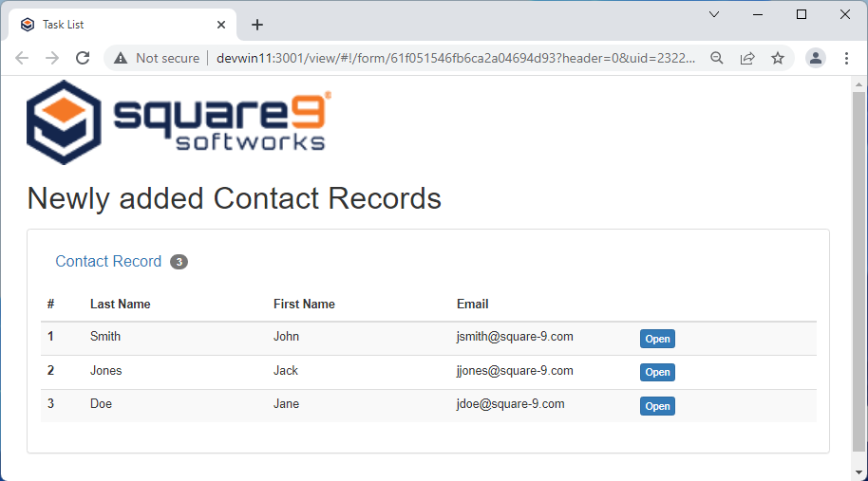Screen dimensions: 868x481
Task: Click the browser forward arrow
Action: (52, 58)
